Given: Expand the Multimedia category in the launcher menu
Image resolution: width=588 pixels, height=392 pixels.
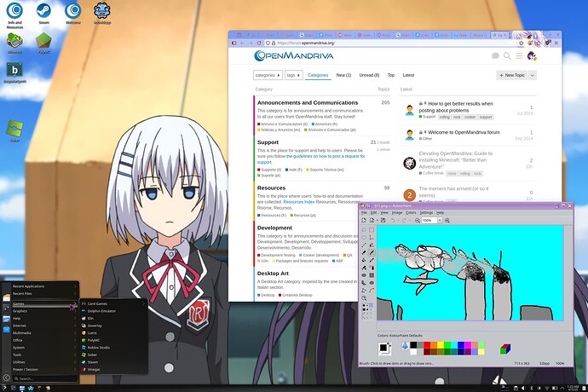Looking at the screenshot, I should pos(44,332).
